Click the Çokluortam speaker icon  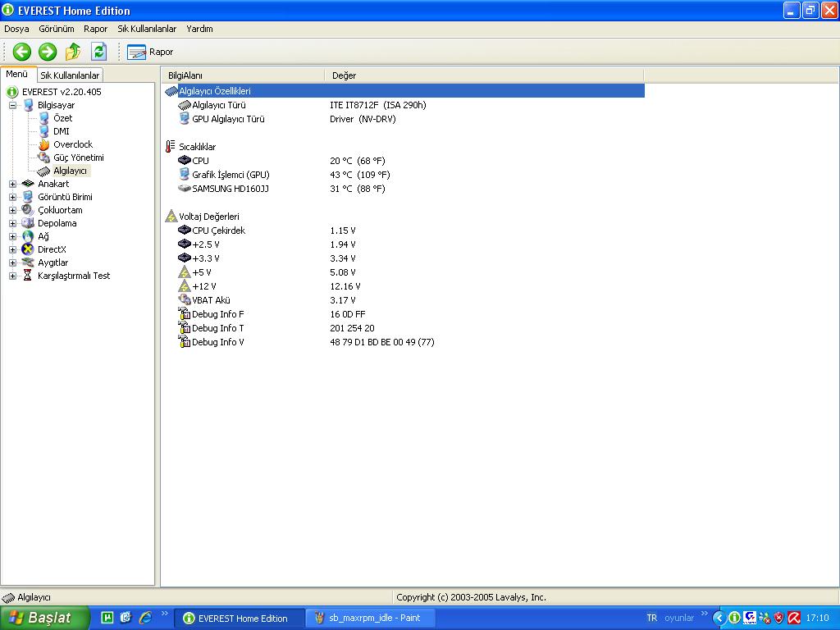[x=28, y=210]
